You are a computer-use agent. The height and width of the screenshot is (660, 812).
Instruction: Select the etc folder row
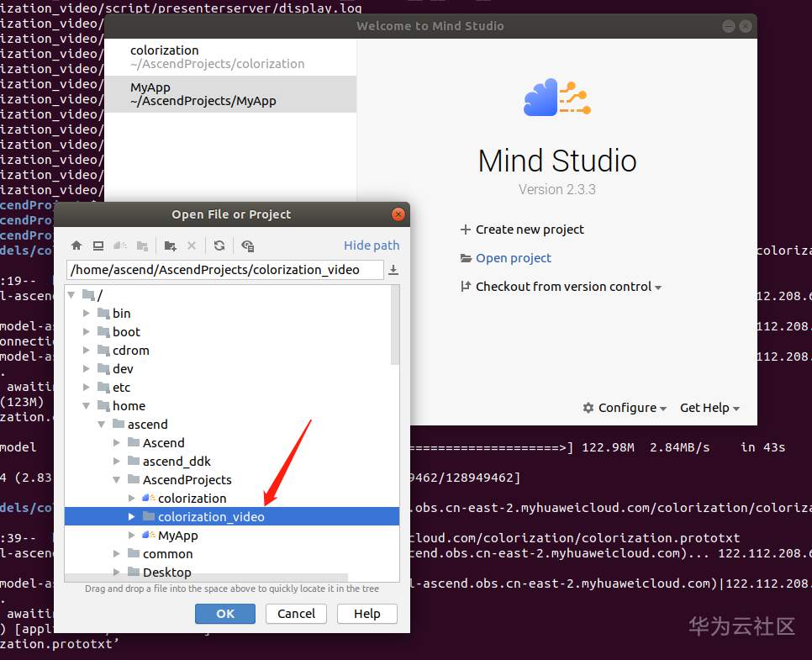point(231,388)
